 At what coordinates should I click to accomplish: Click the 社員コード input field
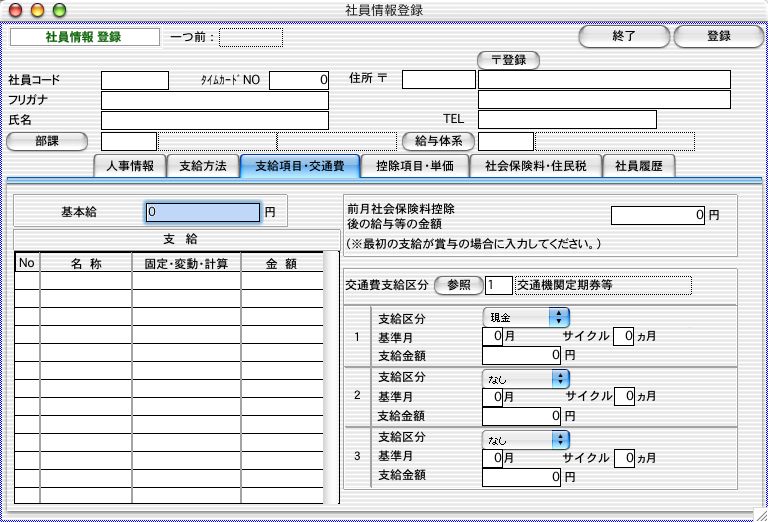135,79
